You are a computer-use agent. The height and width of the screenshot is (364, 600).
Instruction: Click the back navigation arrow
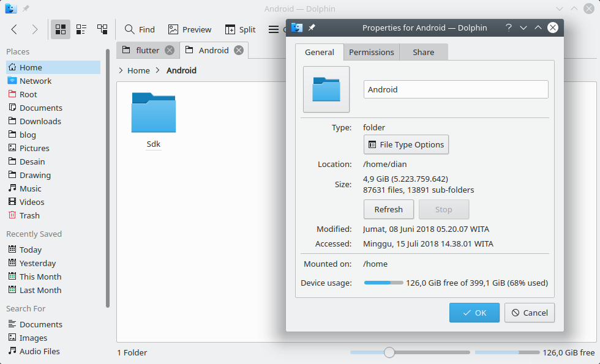pos(13,29)
